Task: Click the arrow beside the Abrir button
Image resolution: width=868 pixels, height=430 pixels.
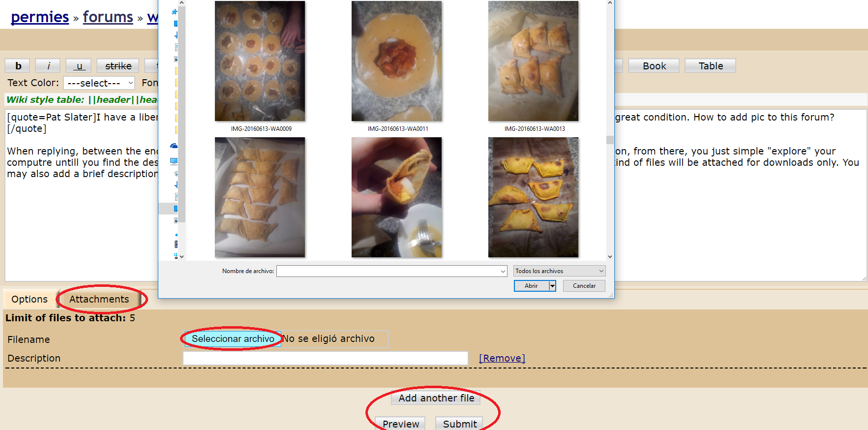Action: [552, 286]
